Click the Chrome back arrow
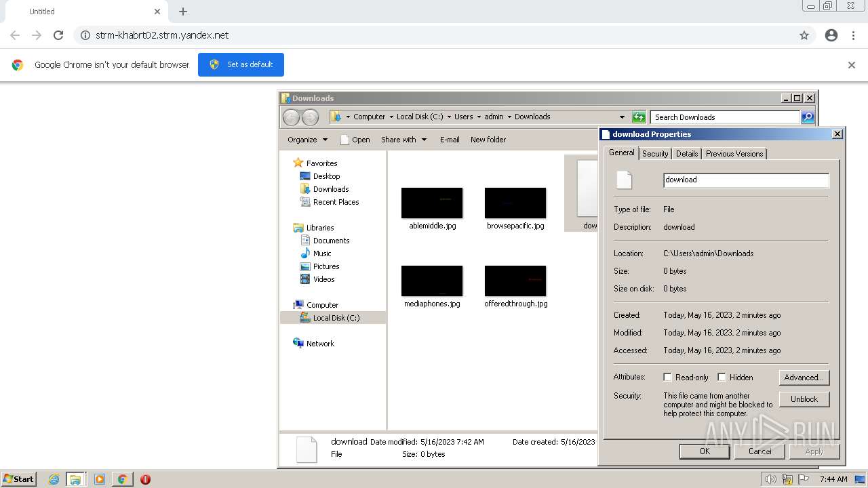868x488 pixels. coord(15,35)
